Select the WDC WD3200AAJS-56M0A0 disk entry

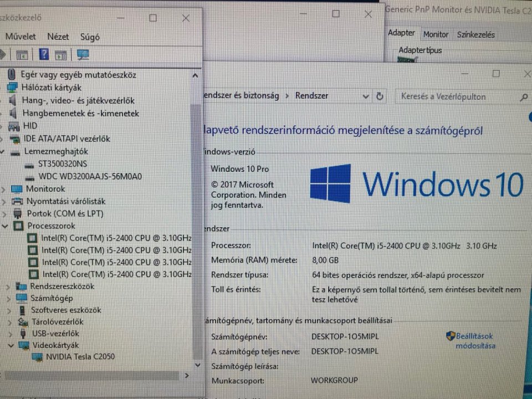pyautogui.click(x=90, y=177)
